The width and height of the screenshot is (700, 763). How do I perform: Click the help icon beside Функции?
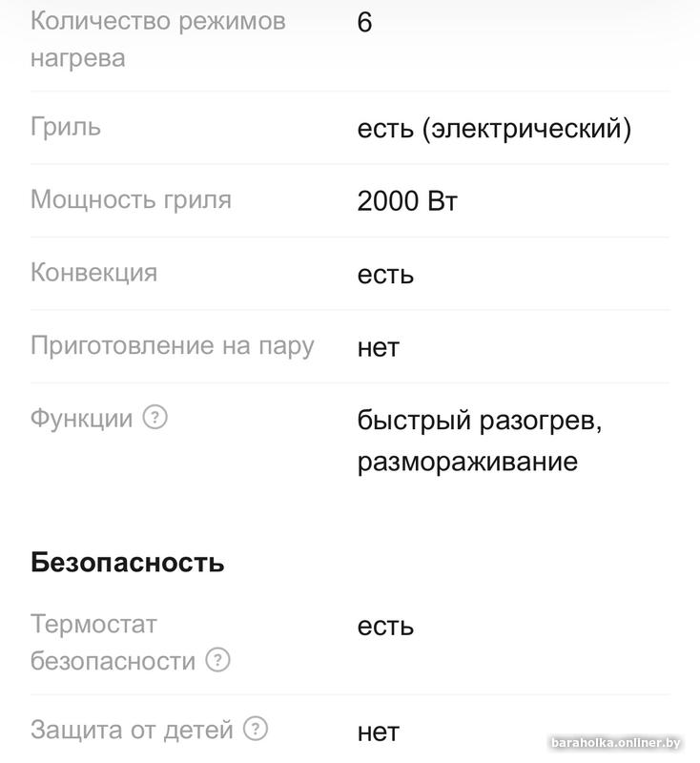click(154, 418)
